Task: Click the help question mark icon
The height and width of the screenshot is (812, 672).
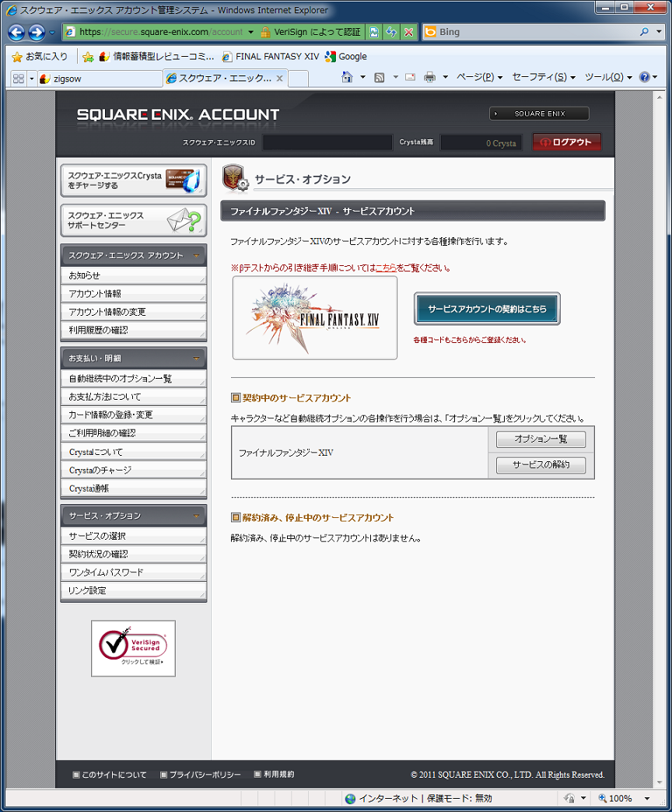Action: click(645, 77)
